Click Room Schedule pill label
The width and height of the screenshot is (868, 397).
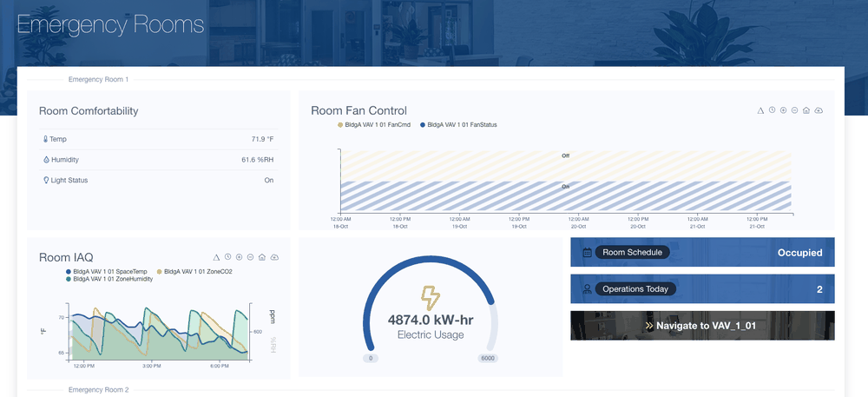632,253
